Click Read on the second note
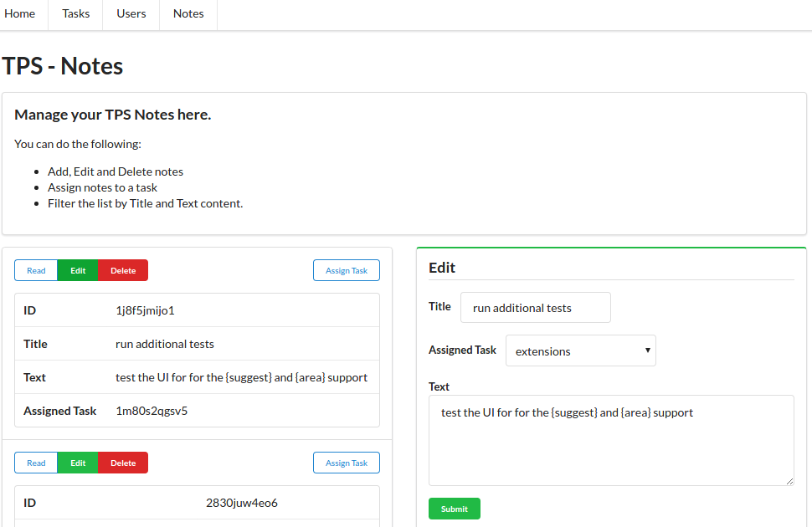The image size is (812, 527). click(x=36, y=463)
